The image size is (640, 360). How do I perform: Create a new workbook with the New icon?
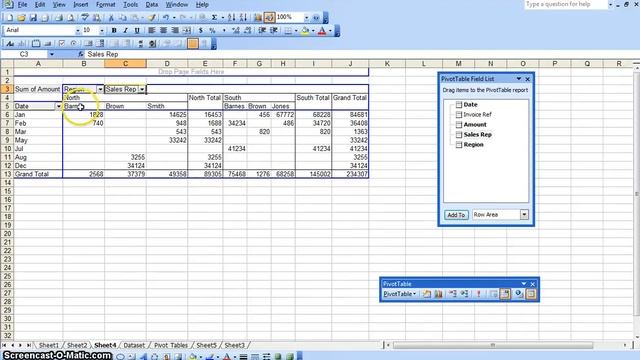(x=10, y=18)
